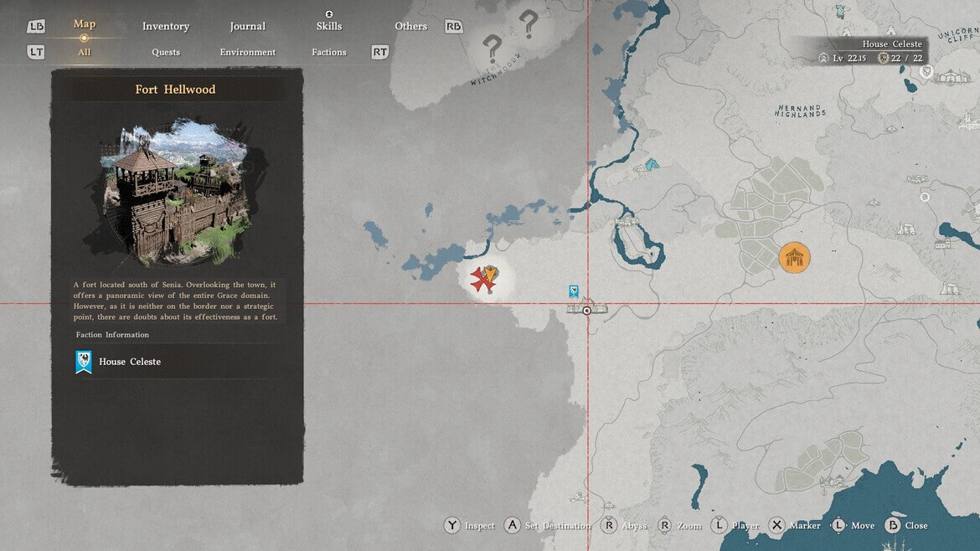Filter map by Factions

328,52
